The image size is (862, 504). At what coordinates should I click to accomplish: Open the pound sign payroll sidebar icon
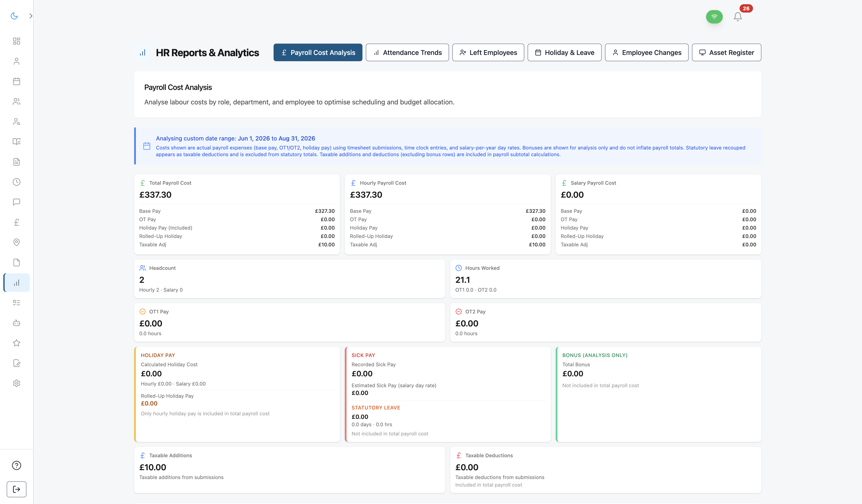click(x=16, y=222)
